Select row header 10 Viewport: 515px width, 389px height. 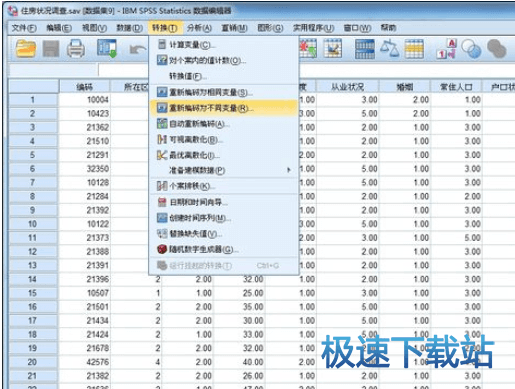tap(33, 224)
